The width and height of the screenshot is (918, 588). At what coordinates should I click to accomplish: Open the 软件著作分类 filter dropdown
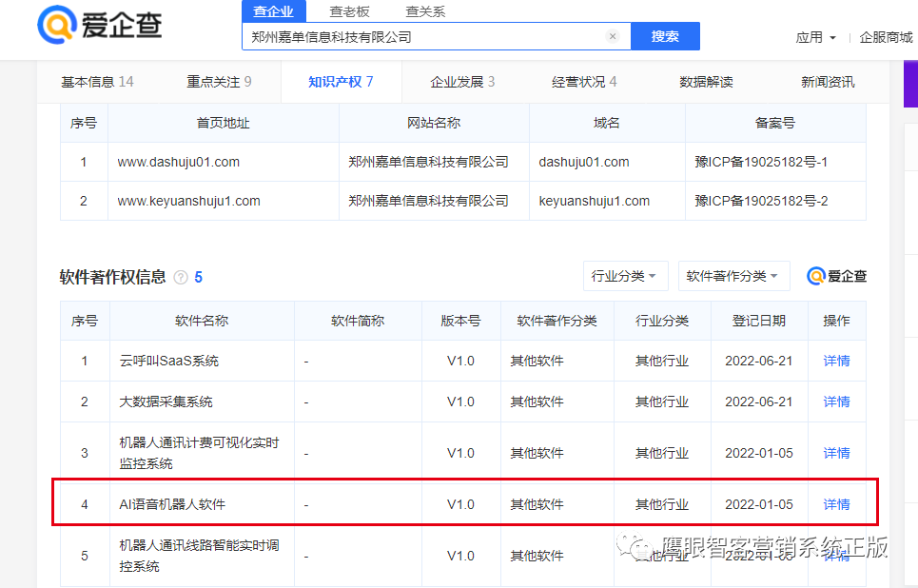(730, 275)
